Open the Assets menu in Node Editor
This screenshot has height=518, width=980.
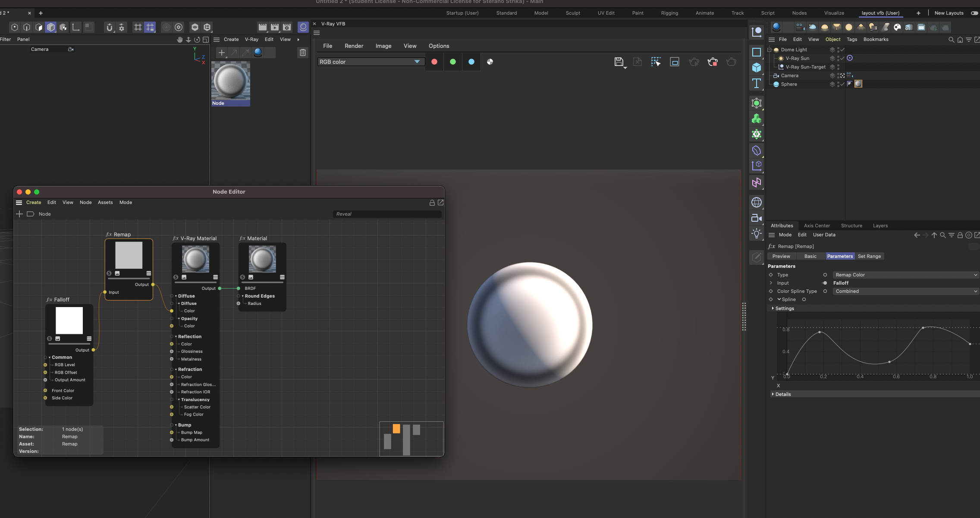point(105,202)
